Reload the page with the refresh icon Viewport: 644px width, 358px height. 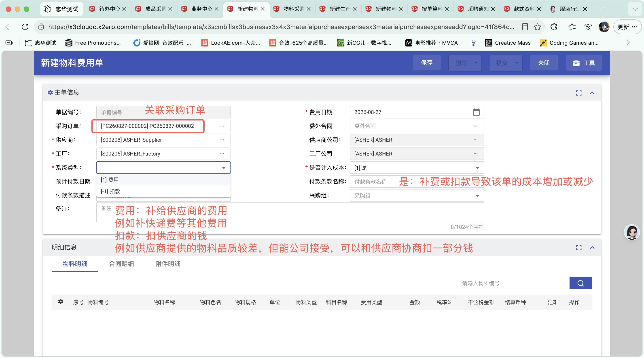coord(25,27)
